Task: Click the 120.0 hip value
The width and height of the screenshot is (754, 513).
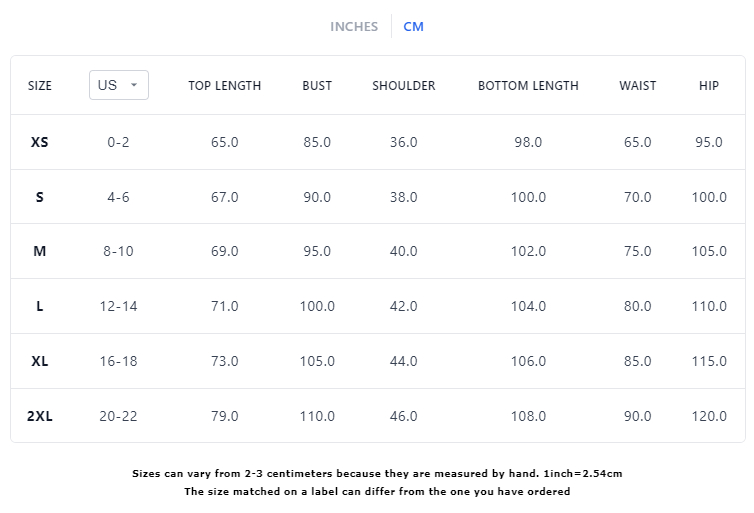Action: click(709, 416)
